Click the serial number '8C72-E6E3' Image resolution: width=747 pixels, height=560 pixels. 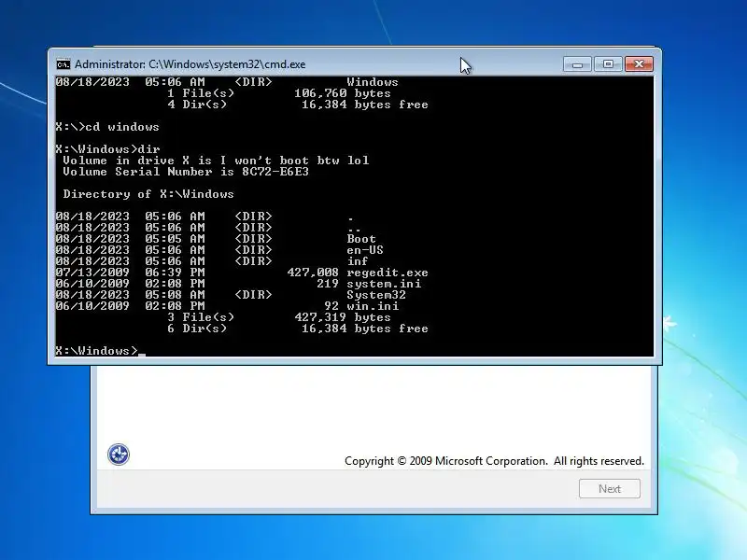pos(275,172)
